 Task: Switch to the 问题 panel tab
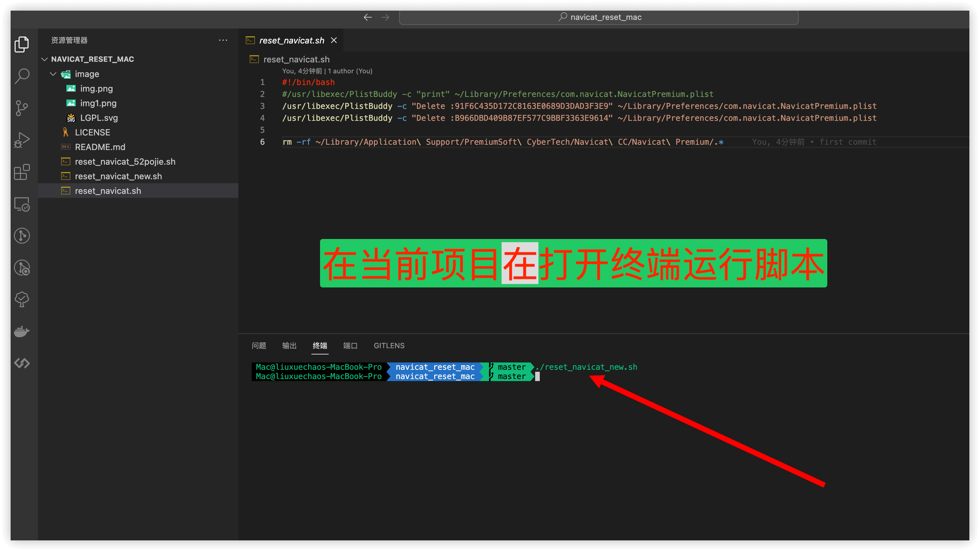pyautogui.click(x=259, y=346)
